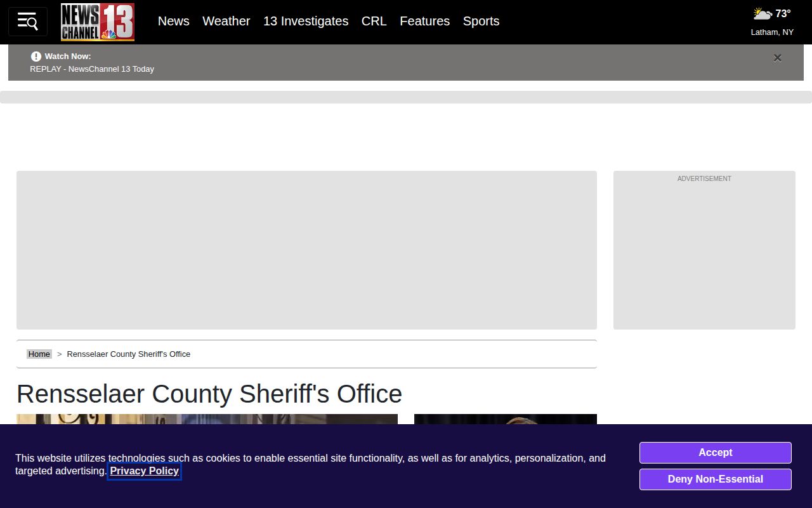This screenshot has height=508, width=812.
Task: Dismiss the Watch Now banner
Action: click(778, 58)
